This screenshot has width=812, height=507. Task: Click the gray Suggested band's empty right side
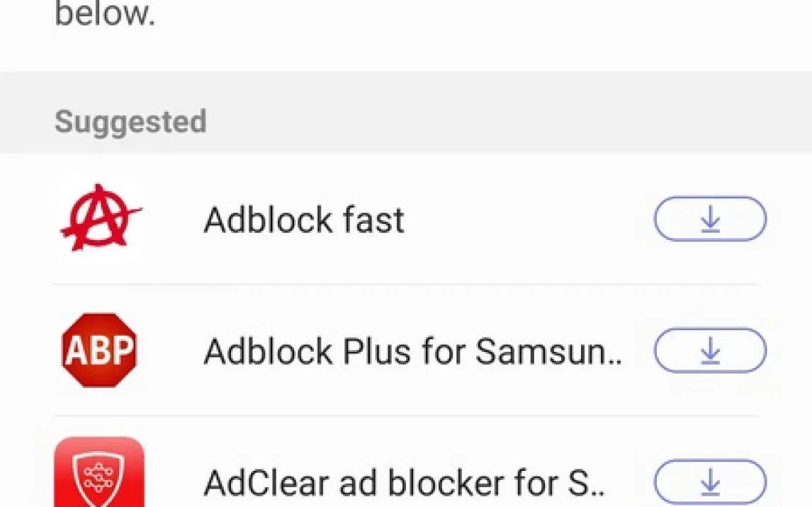(x=567, y=113)
